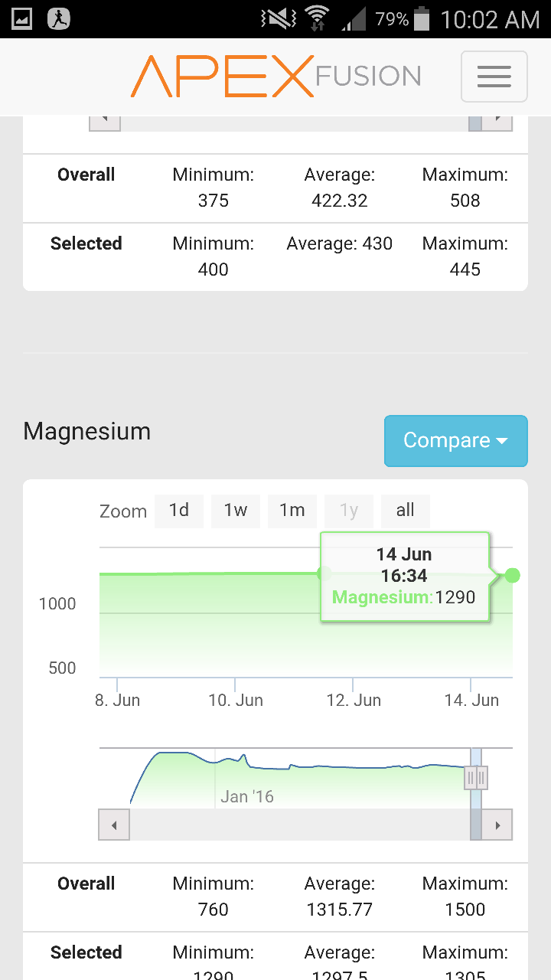
Task: Click Magnesium navigator left scroll arrow
Action: (114, 825)
